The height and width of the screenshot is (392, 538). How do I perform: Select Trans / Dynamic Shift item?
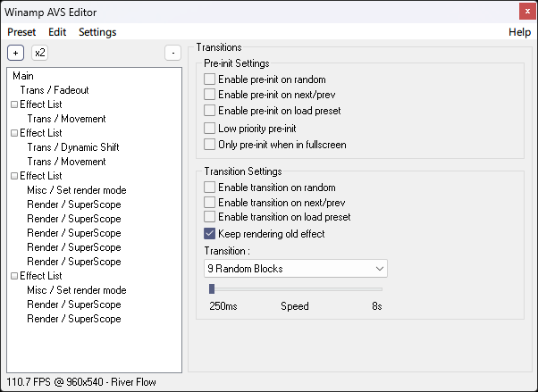coord(73,147)
